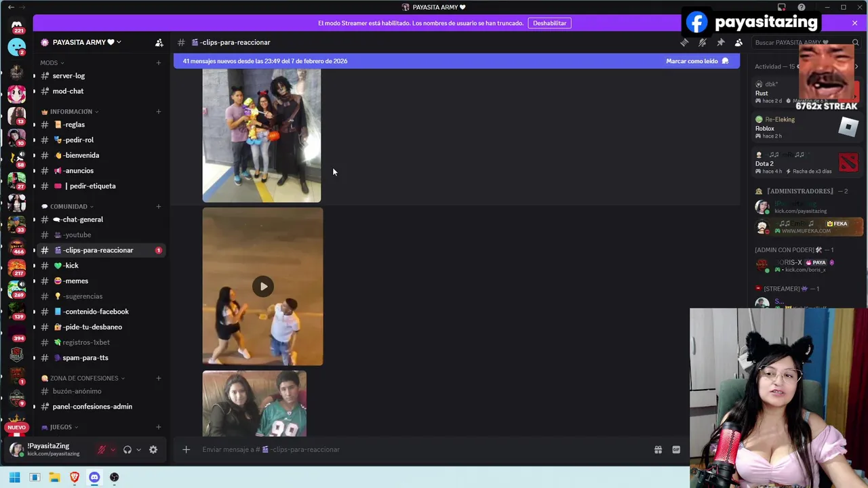This screenshot has width=868, height=488.
Task: Open the buzón-anónimo channel
Action: pyautogui.click(x=102, y=391)
